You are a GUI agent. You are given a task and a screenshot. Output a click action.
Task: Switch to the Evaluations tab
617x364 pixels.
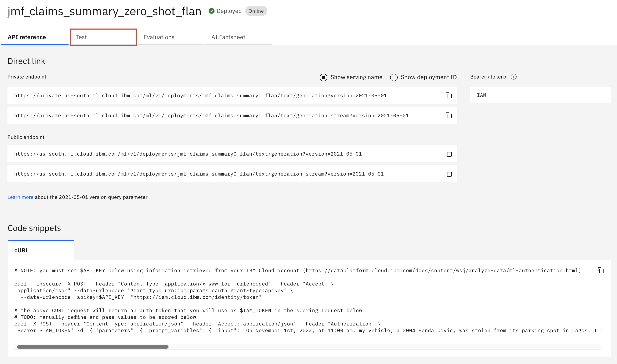159,37
